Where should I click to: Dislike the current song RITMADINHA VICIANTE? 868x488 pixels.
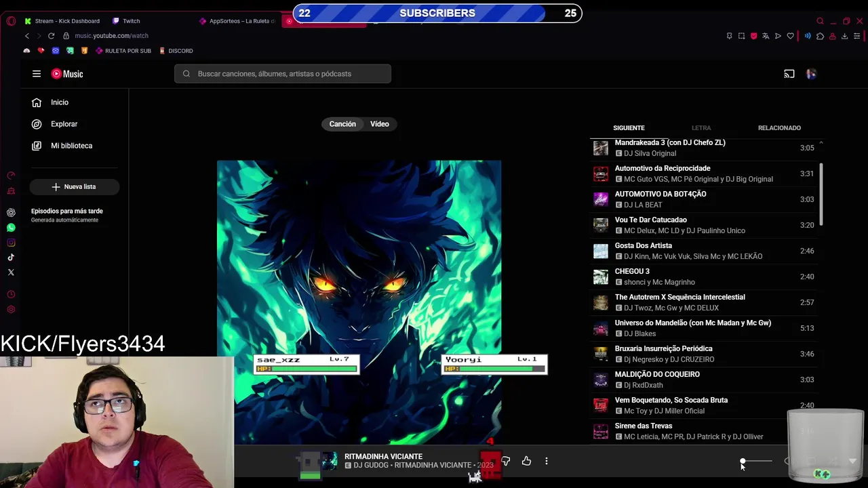point(505,461)
